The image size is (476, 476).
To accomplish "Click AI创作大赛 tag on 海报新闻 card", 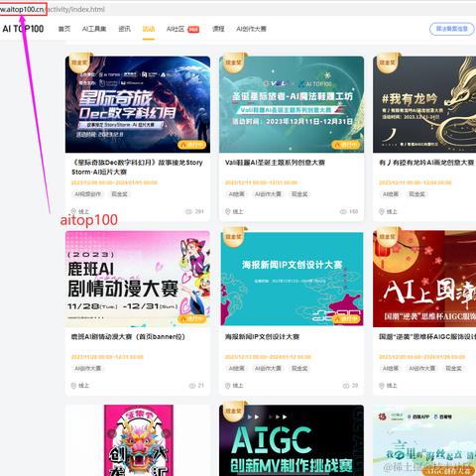I will 268,368.
